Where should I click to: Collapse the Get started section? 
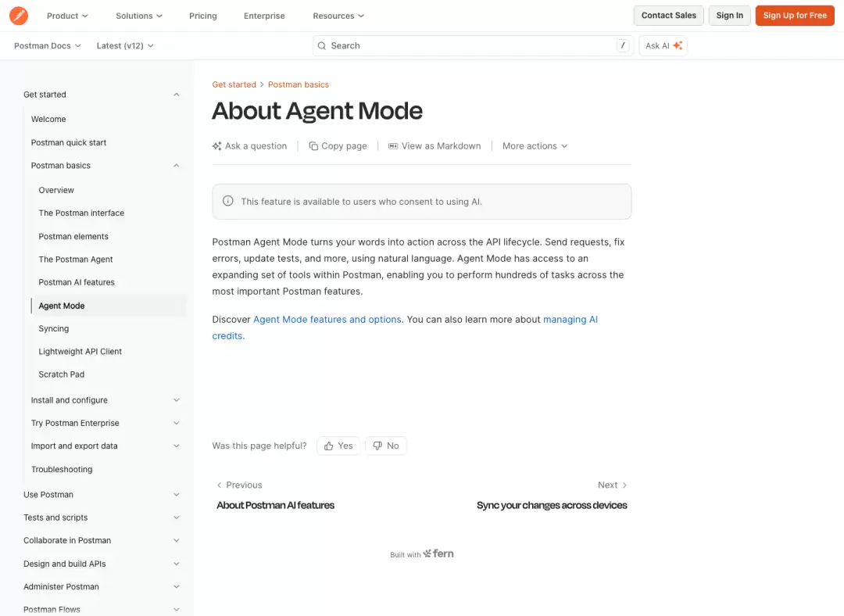pyautogui.click(x=176, y=95)
